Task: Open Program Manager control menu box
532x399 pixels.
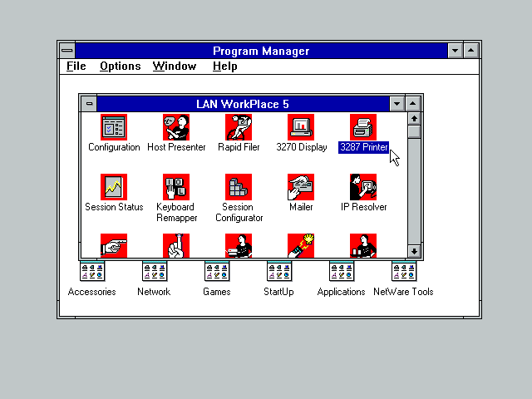Action: 67,51
